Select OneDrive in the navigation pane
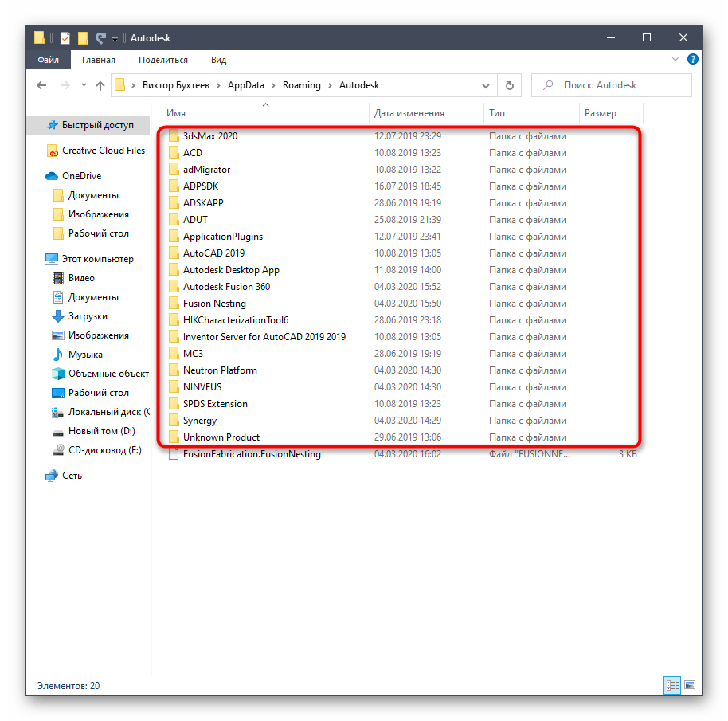 pyautogui.click(x=73, y=176)
